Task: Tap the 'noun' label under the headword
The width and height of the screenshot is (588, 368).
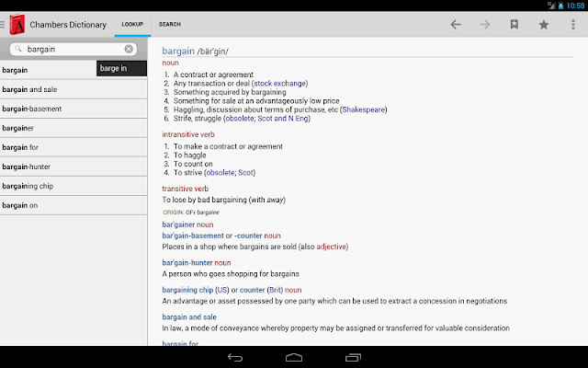Action: coord(170,63)
